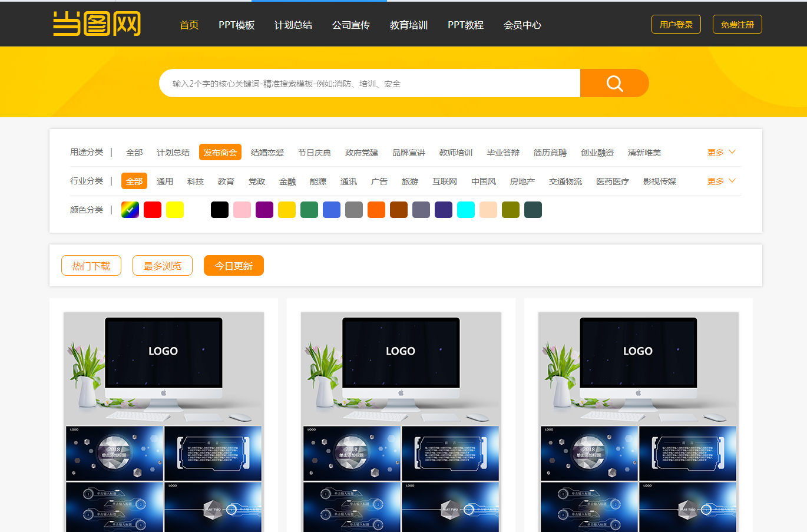Click the orange search magnifier button
The height and width of the screenshot is (532, 807).
coord(614,83)
